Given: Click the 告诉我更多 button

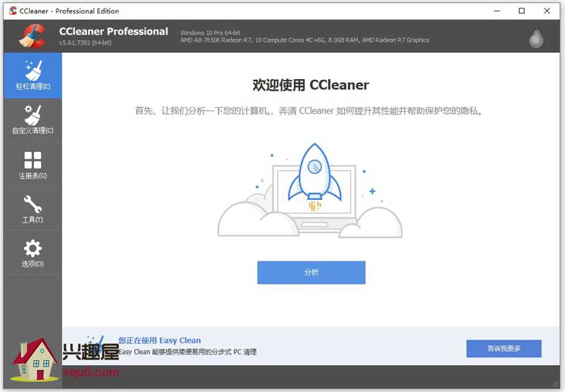Looking at the screenshot, I should (x=504, y=348).
